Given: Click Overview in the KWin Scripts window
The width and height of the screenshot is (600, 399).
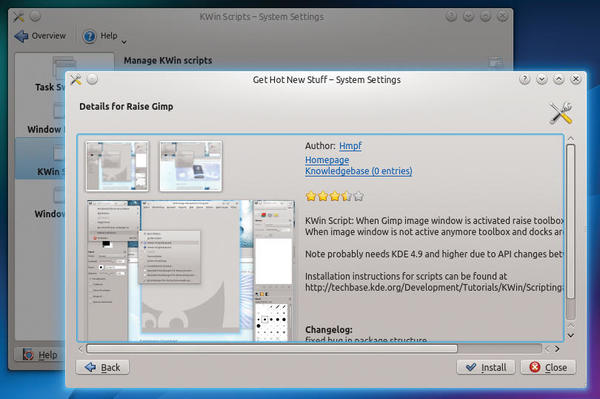Looking at the screenshot, I should click(40, 36).
